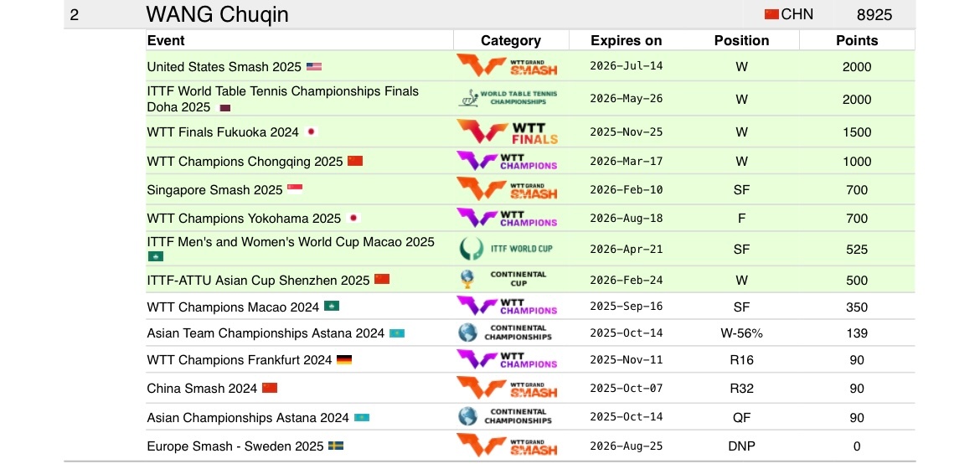Open player name WANG Chuqin
This screenshot has width=980, height=464.
coord(218,14)
